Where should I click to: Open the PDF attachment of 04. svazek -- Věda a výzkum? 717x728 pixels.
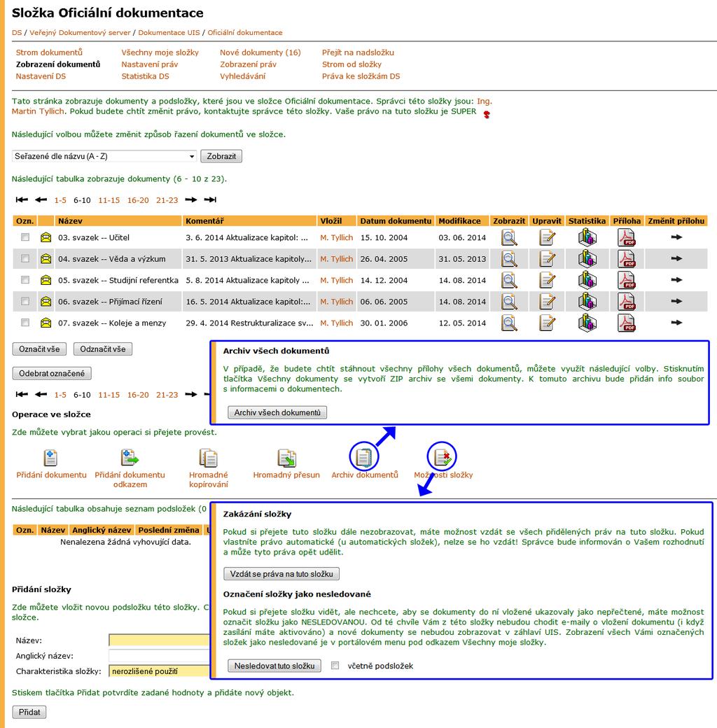click(627, 259)
